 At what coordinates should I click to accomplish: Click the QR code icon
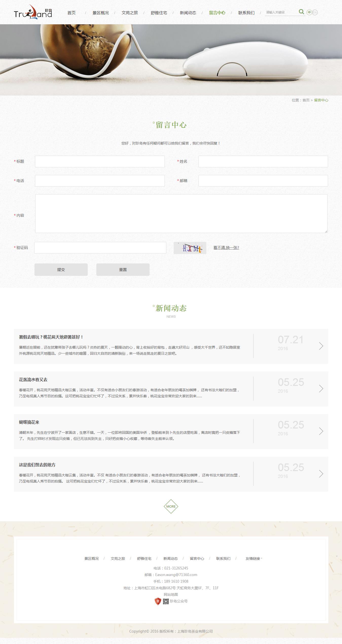166,601
